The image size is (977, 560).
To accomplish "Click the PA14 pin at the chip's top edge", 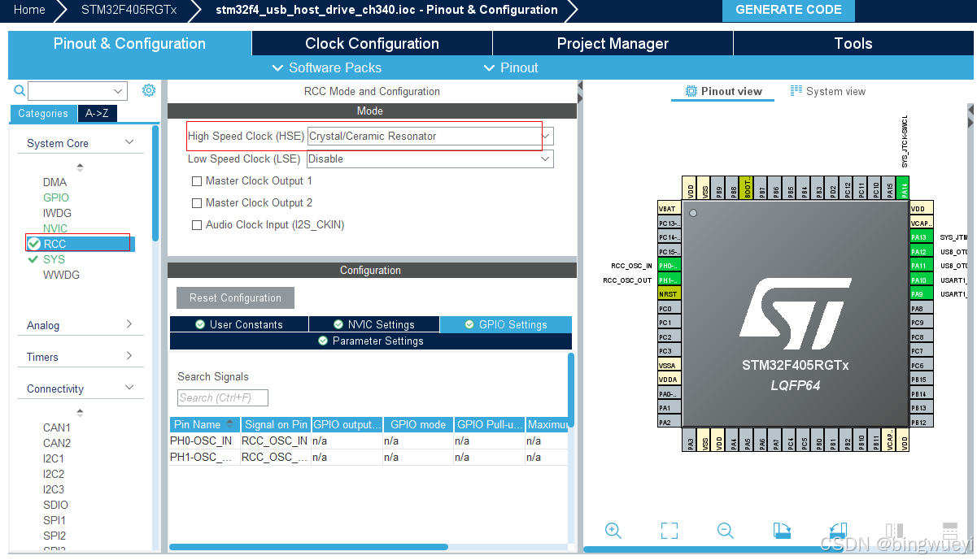I will [902, 188].
